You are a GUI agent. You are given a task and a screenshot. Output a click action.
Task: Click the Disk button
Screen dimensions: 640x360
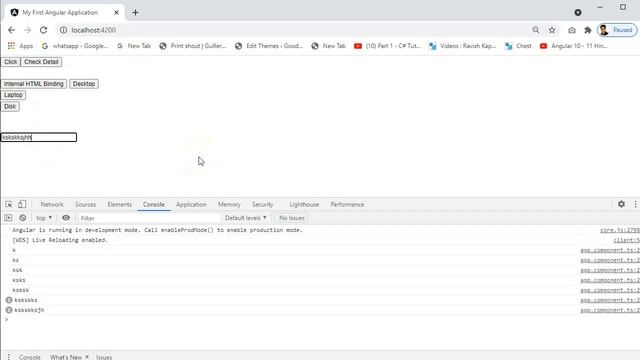pyautogui.click(x=10, y=107)
